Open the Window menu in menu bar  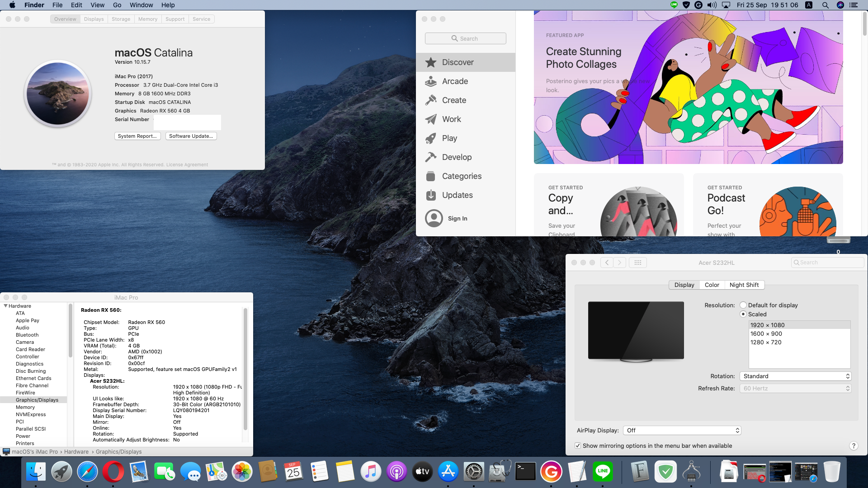142,5
